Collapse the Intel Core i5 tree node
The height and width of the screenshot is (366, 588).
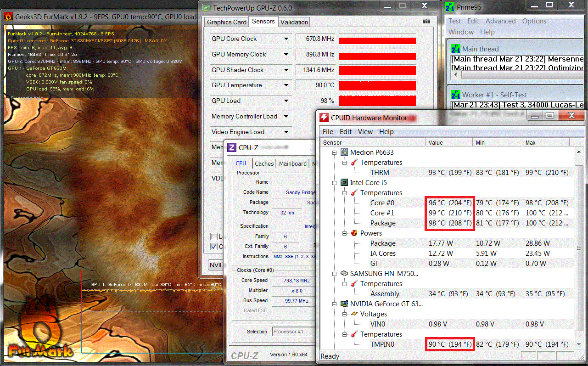[x=334, y=183]
